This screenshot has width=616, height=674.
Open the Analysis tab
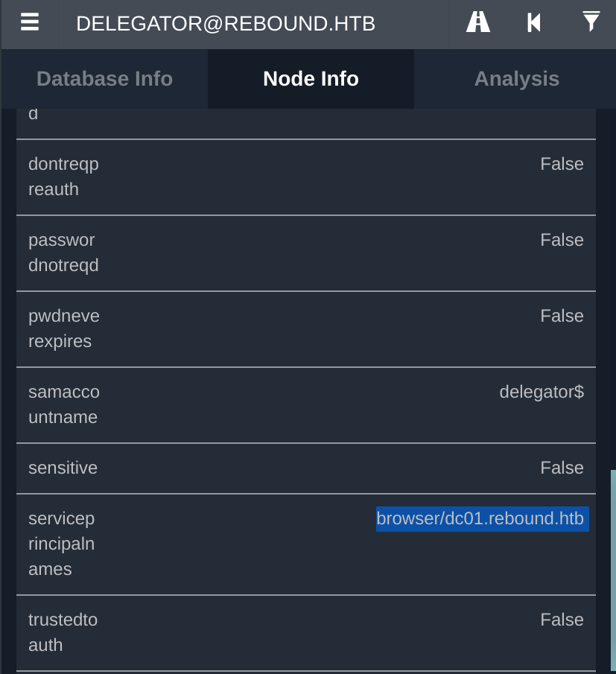516,79
